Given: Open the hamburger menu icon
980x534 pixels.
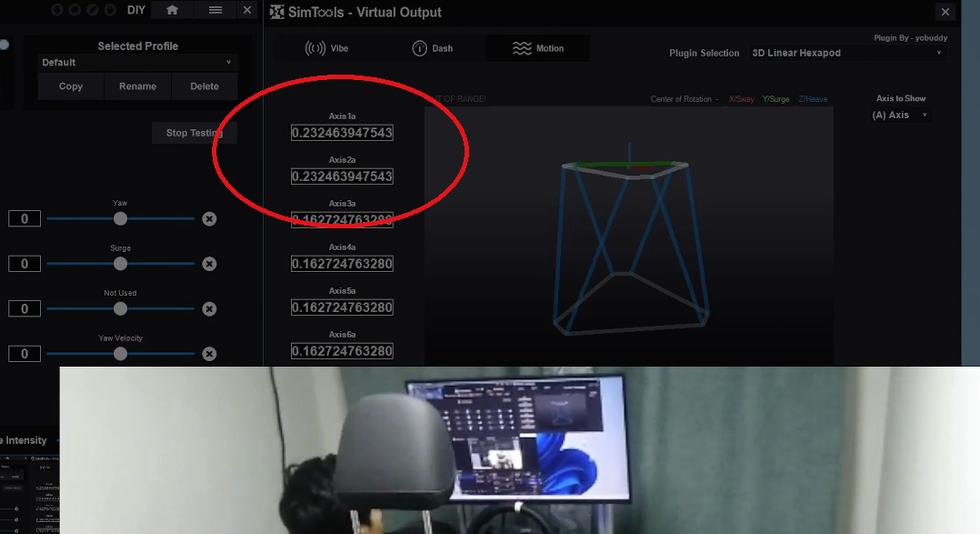Looking at the screenshot, I should tap(215, 10).
